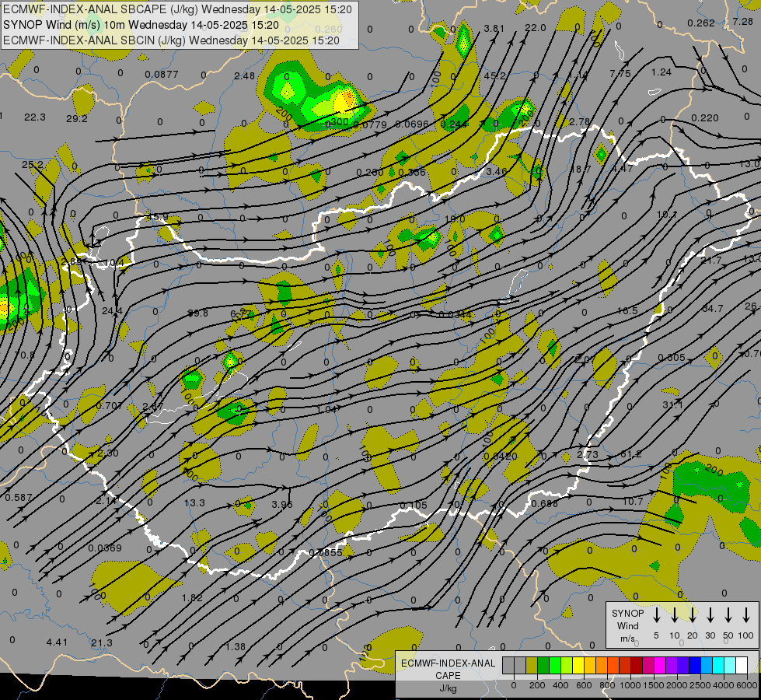
Task: Click the 1500 tick label in CAPE legend
Action: click(x=653, y=685)
